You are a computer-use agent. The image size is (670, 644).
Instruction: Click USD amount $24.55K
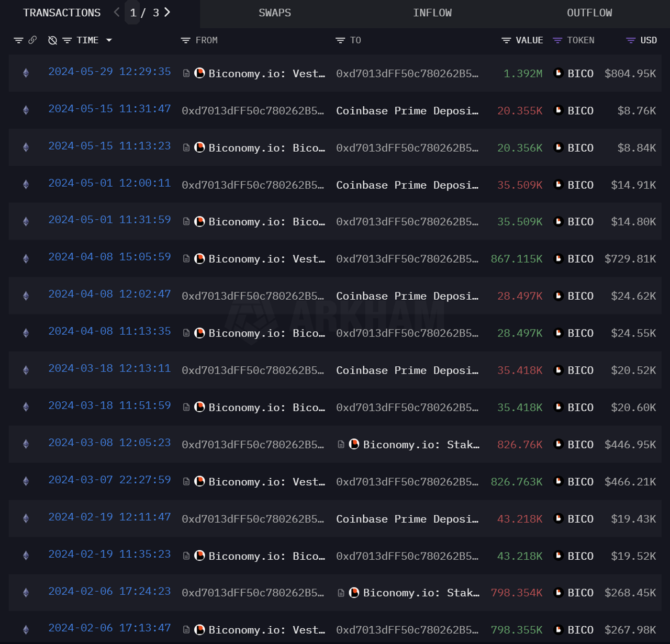click(x=633, y=333)
